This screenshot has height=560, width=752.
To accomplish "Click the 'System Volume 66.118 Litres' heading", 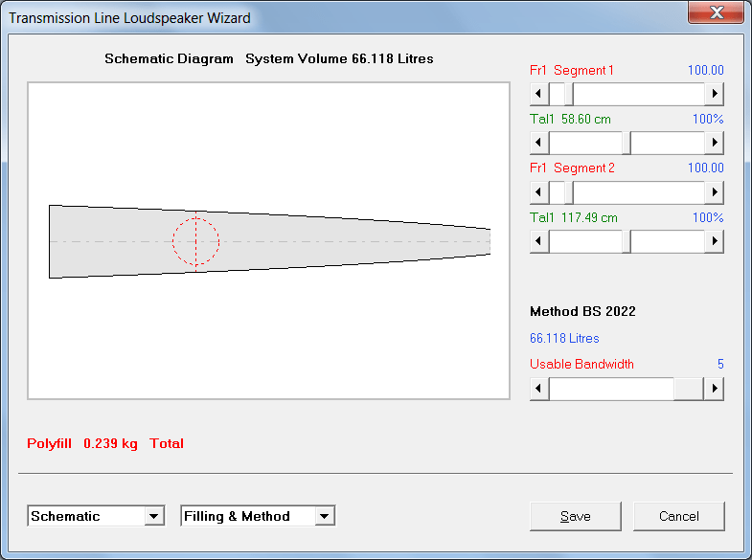I will [339, 59].
